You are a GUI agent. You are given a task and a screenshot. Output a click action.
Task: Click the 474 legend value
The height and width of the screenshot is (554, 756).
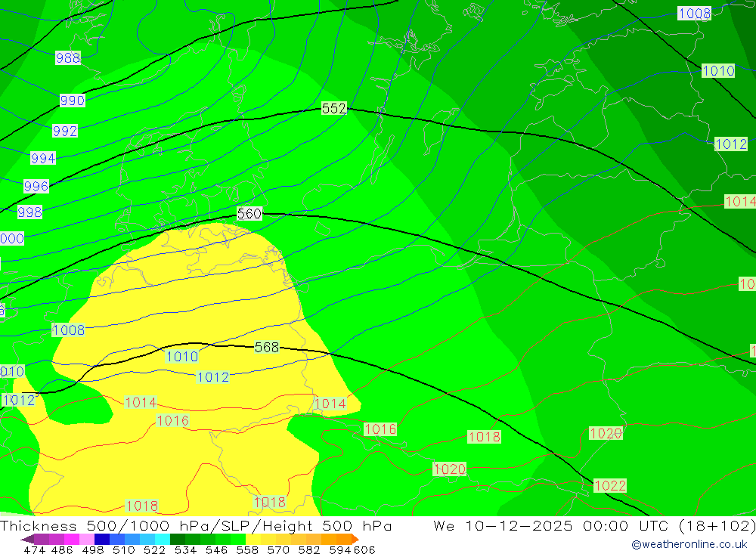point(34,549)
